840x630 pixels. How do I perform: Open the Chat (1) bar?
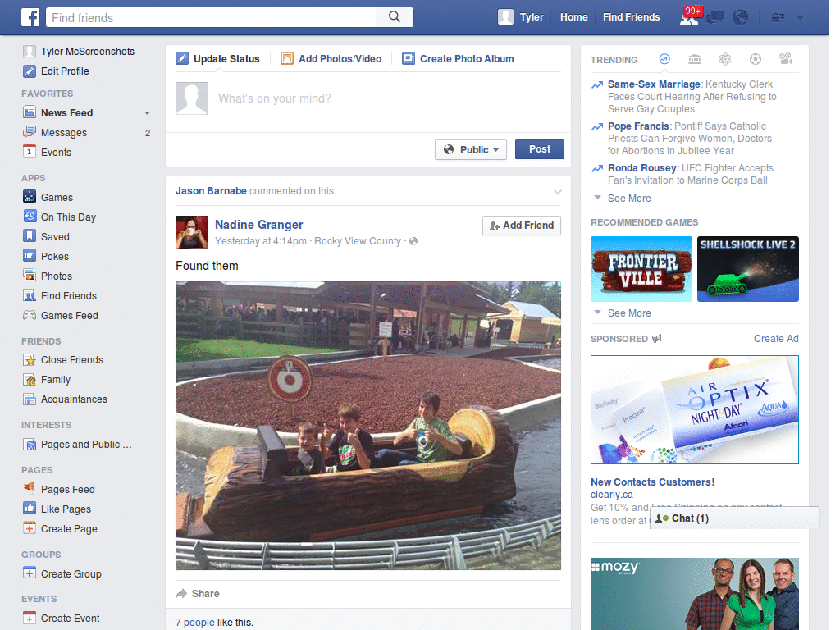coord(734,518)
